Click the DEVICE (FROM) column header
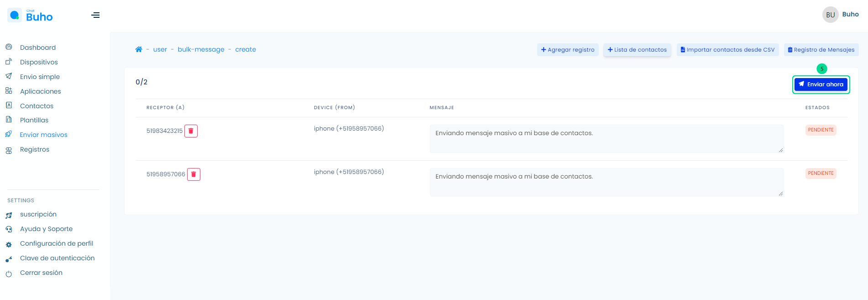The width and height of the screenshot is (868, 300). click(335, 108)
